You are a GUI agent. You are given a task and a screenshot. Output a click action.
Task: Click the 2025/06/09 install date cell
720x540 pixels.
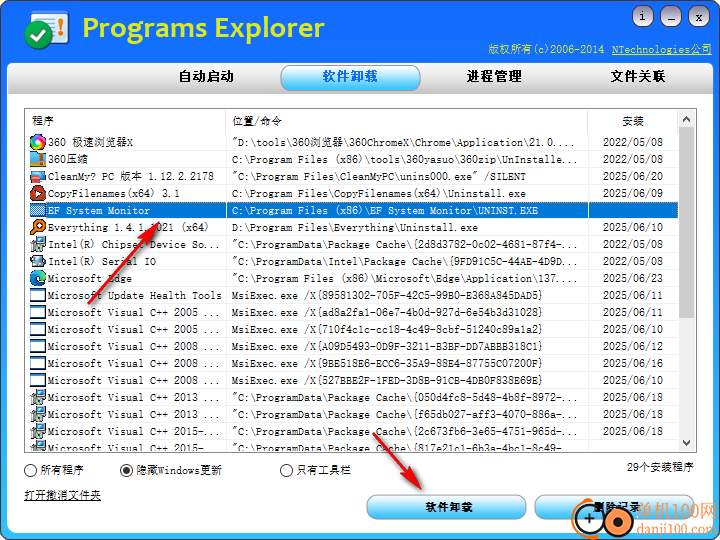pyautogui.click(x=633, y=193)
